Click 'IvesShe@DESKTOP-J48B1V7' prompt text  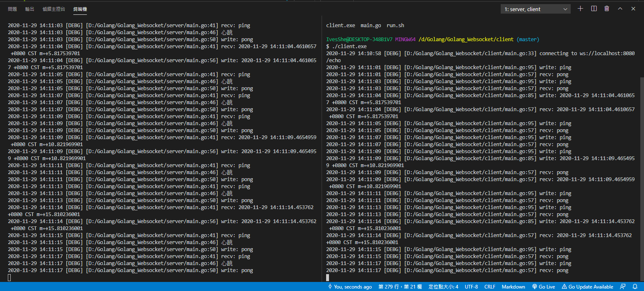tap(359, 40)
